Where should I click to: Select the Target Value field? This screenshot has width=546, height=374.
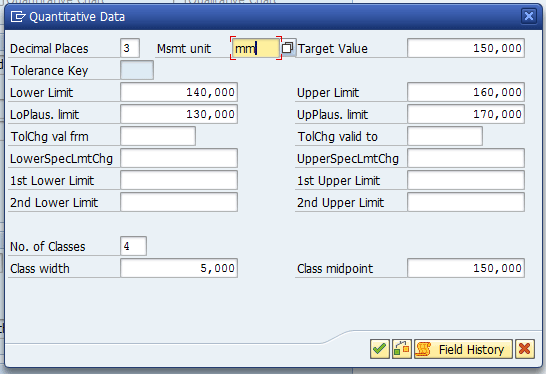466,48
